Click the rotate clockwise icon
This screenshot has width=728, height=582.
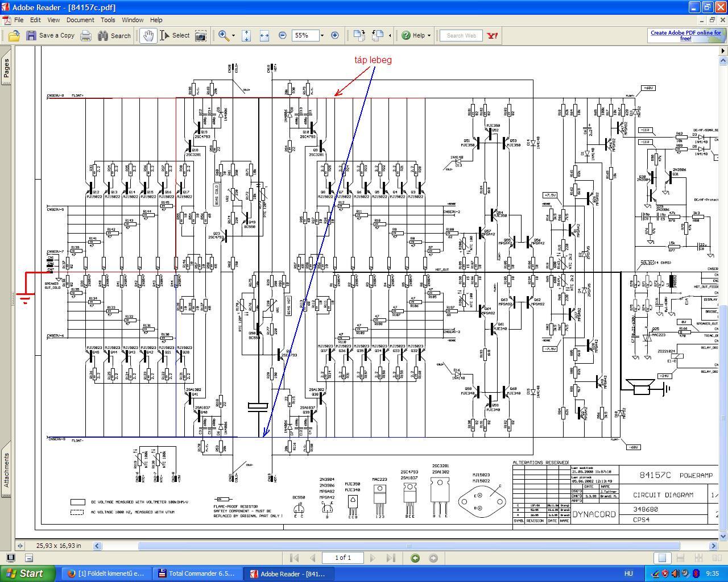pos(359,35)
